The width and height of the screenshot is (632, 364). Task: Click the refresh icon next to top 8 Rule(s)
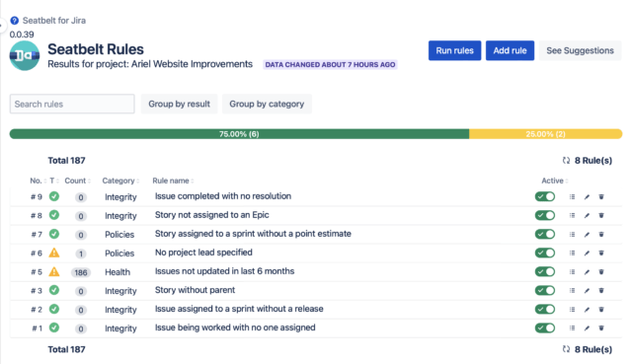(x=566, y=160)
